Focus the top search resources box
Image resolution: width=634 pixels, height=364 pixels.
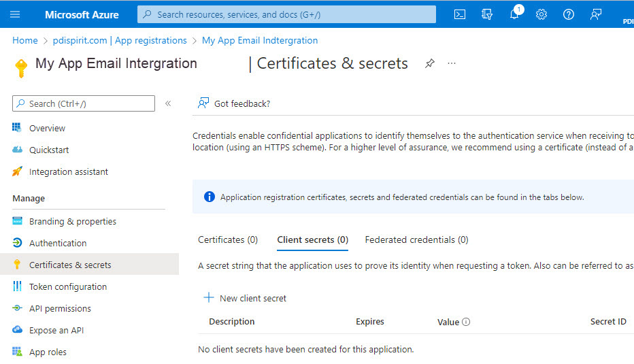(x=286, y=14)
